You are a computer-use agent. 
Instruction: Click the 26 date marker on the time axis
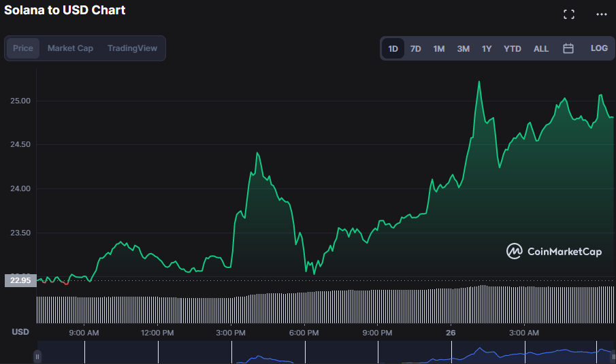point(450,333)
